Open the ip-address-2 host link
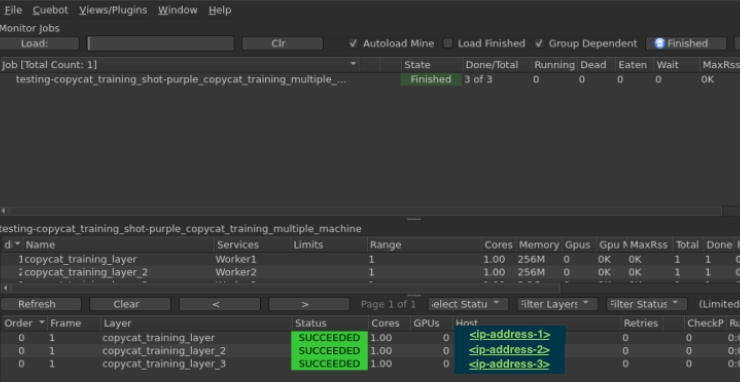The width and height of the screenshot is (740, 382). pyautogui.click(x=509, y=350)
